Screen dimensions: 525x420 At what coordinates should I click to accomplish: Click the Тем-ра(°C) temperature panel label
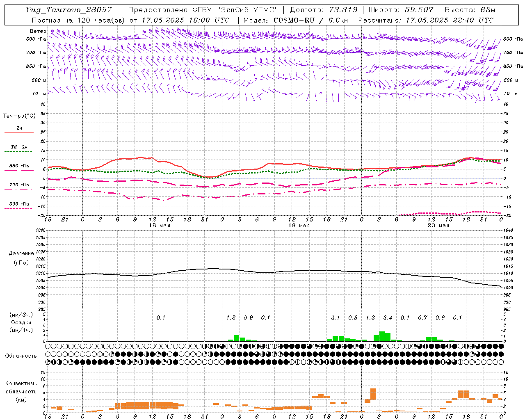click(x=19, y=116)
